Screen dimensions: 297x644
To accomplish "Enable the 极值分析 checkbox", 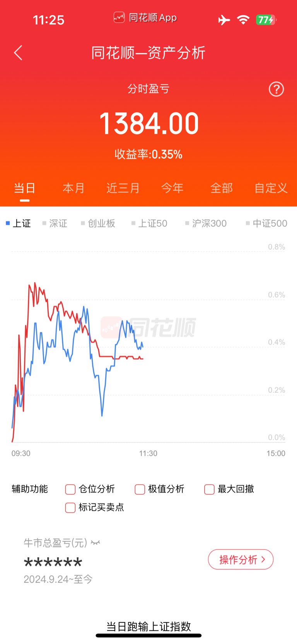I will 140,489.
